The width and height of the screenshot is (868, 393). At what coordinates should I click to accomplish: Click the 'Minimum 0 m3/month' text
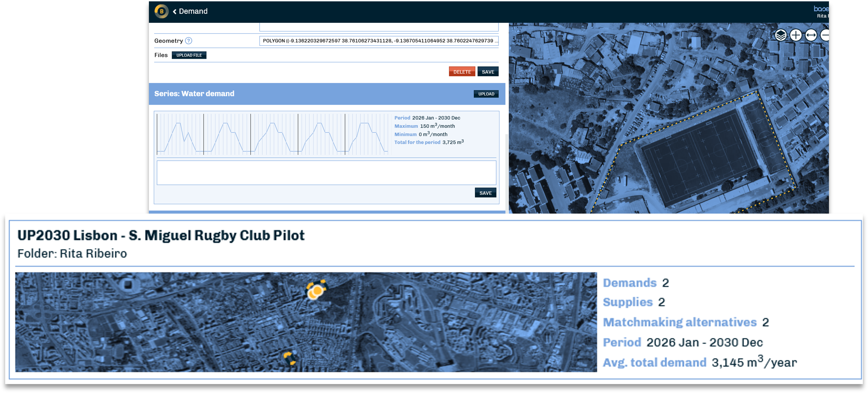coord(421,134)
